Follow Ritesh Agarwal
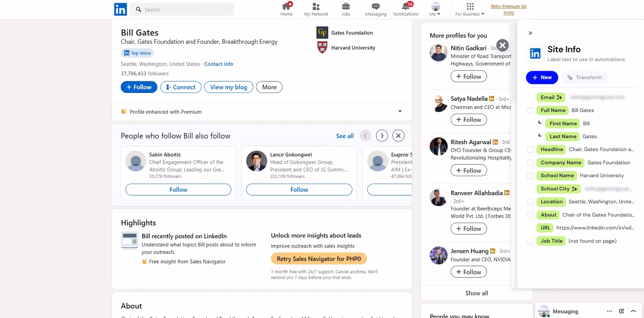 (469, 170)
